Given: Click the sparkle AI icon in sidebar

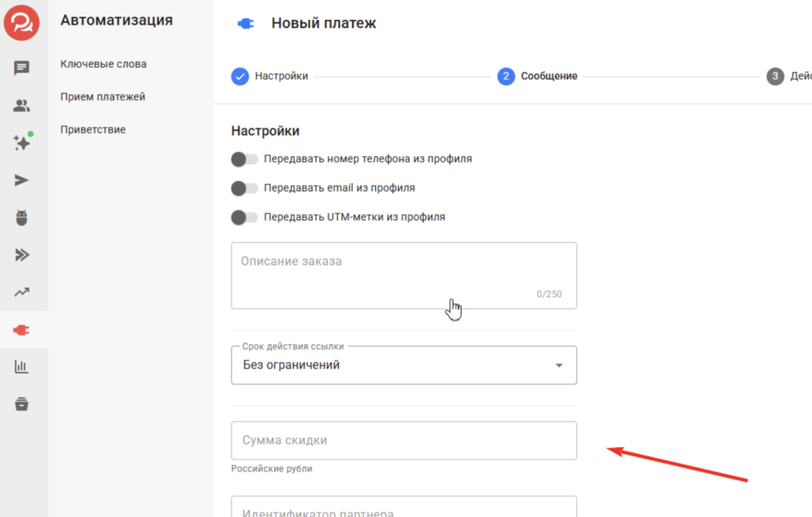Looking at the screenshot, I should [x=22, y=143].
